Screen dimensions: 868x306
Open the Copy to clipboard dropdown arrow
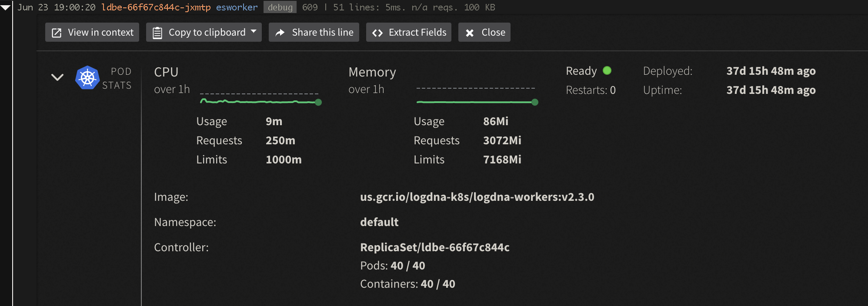(x=254, y=31)
